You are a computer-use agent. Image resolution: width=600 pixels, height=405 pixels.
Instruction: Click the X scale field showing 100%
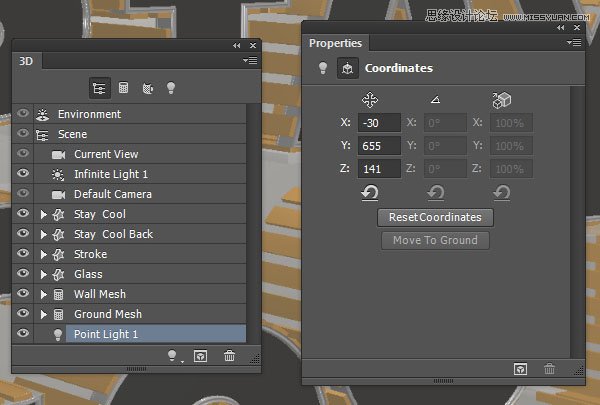click(x=511, y=123)
